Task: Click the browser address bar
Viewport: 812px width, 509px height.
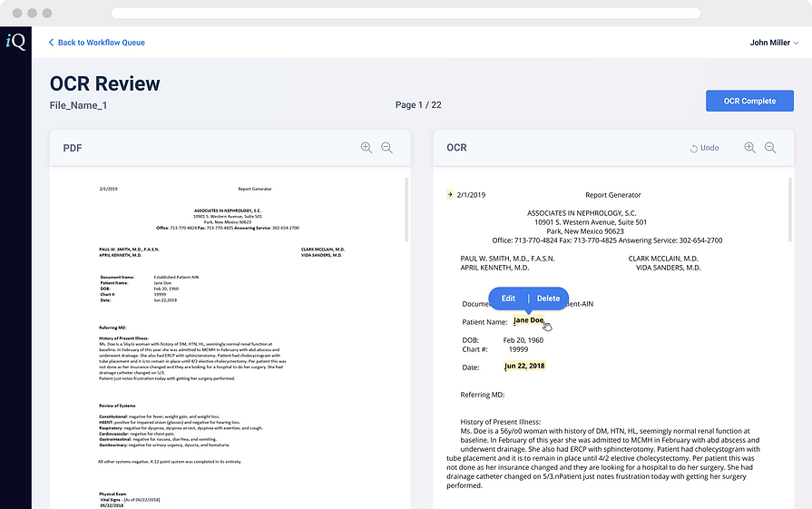Action: [406, 13]
